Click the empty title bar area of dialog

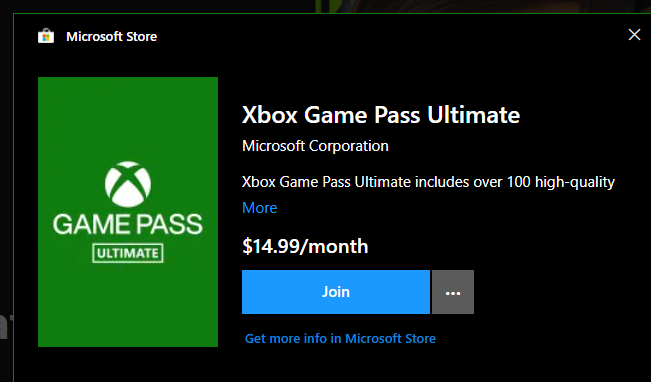390,36
